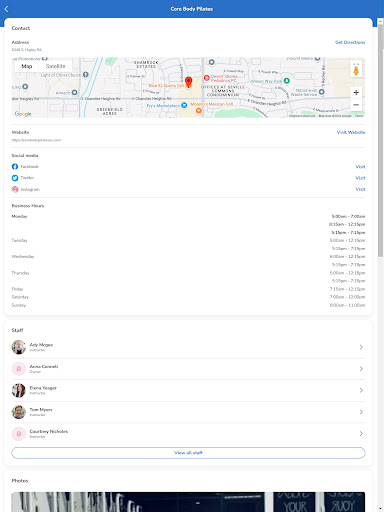Click View all staff button

point(188,453)
